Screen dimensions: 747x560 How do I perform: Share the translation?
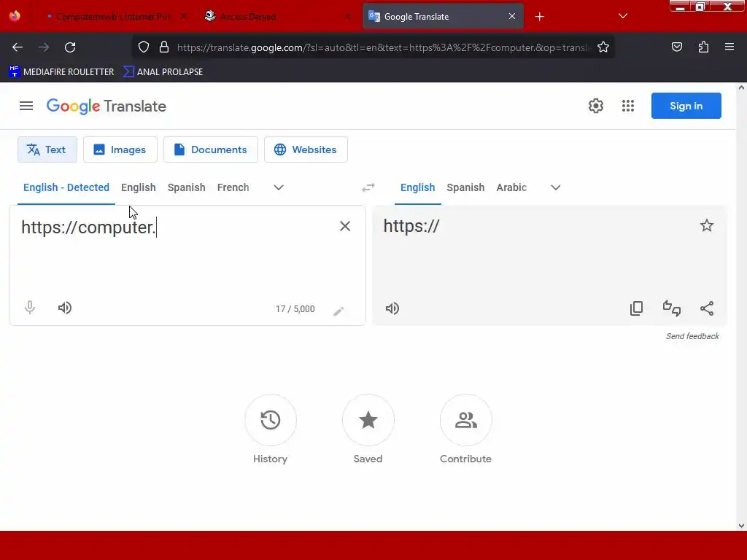[x=707, y=308]
